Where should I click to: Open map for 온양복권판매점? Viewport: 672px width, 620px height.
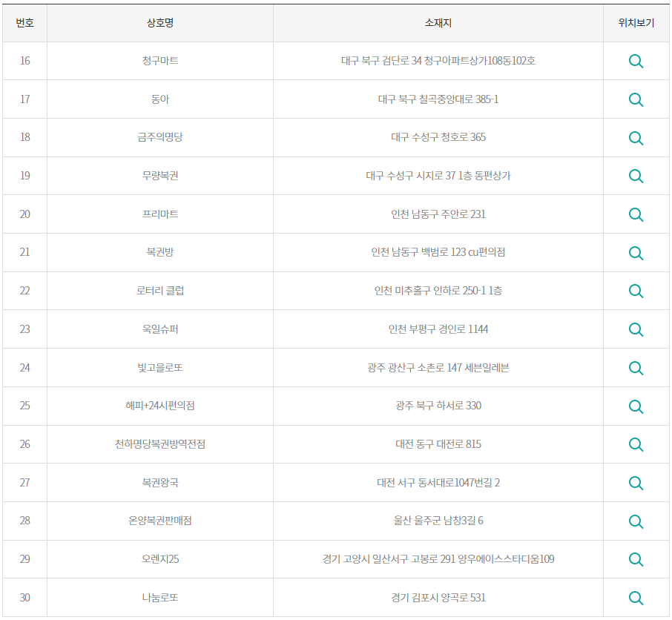click(x=636, y=521)
